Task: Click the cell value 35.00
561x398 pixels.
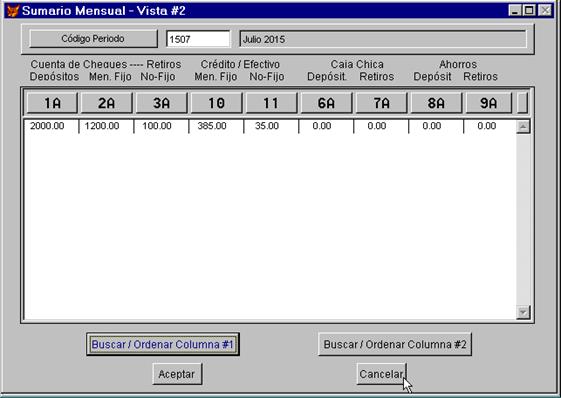Action: [267, 126]
